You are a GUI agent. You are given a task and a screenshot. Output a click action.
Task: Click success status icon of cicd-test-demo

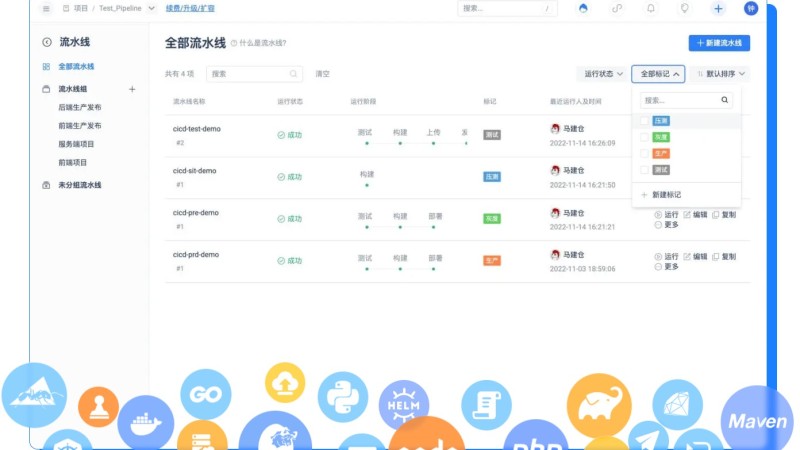(281, 135)
